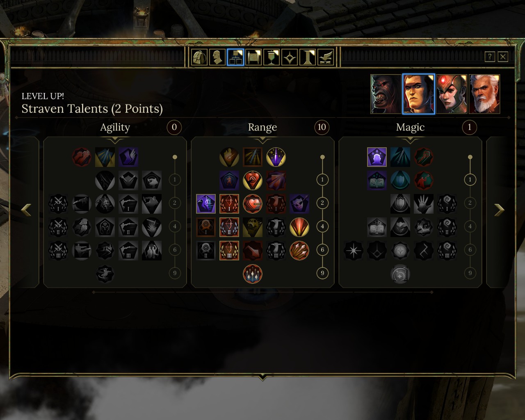
Task: Select the white-bearded old man portrait
Action: [x=484, y=94]
